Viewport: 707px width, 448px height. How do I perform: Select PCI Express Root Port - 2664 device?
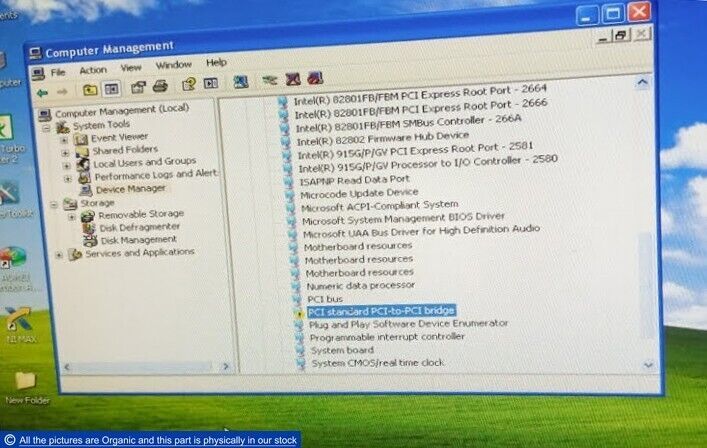420,95
